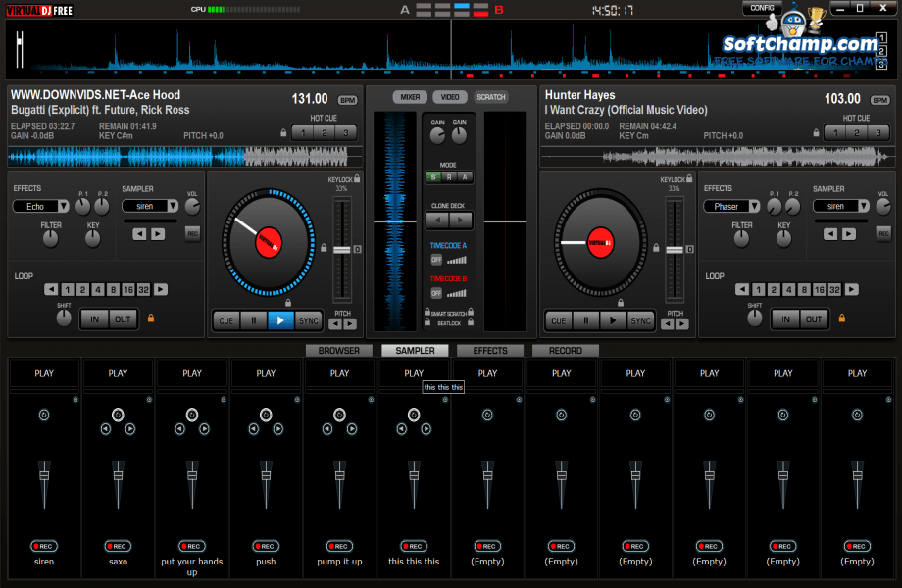Pause the right deck
902x588 pixels.
(x=585, y=320)
